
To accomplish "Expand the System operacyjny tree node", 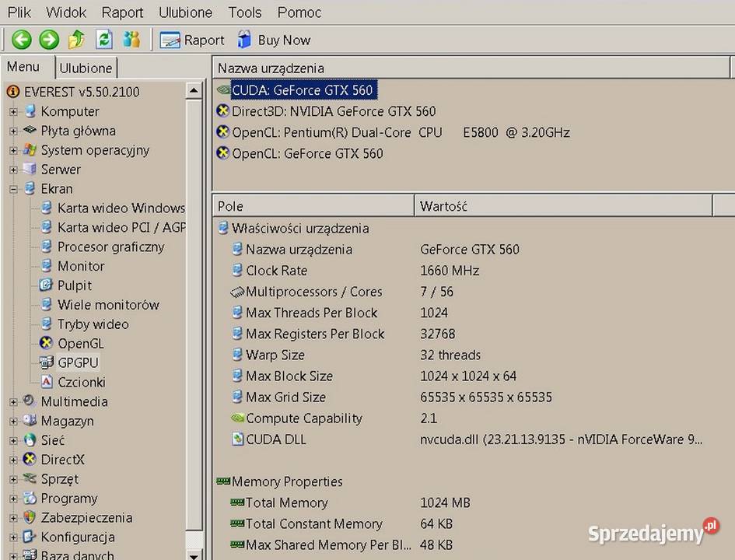I will [x=13, y=150].
